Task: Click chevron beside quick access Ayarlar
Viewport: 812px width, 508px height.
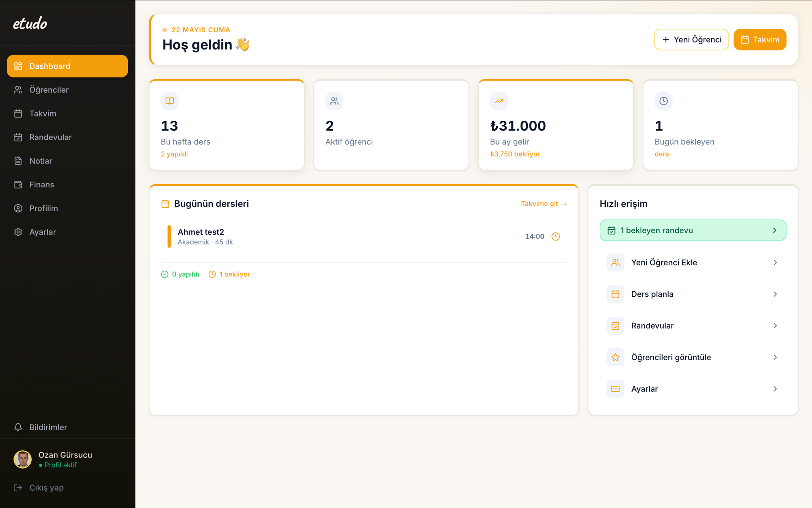Action: pos(775,389)
